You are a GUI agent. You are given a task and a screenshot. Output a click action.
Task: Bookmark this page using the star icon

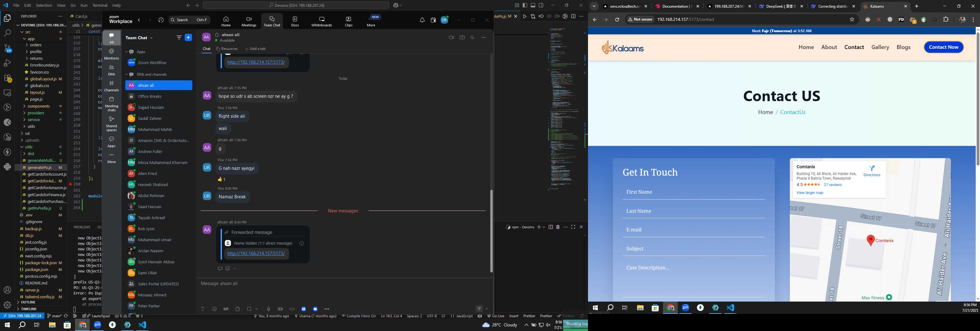[x=852, y=19]
